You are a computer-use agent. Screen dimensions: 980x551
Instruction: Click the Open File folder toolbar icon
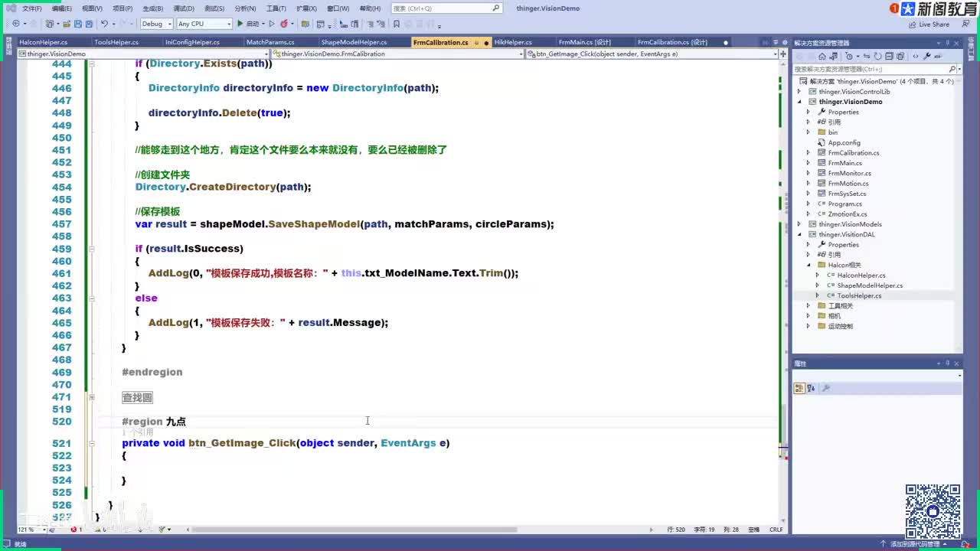tap(67, 24)
